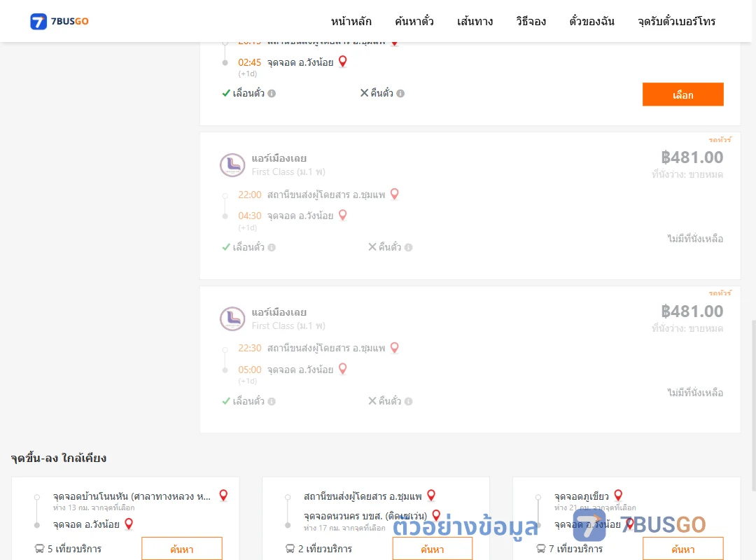756x560 pixels.
Task: Click ค้นหา for จุดจอดบ้านโนนหัน route
Action: (182, 549)
